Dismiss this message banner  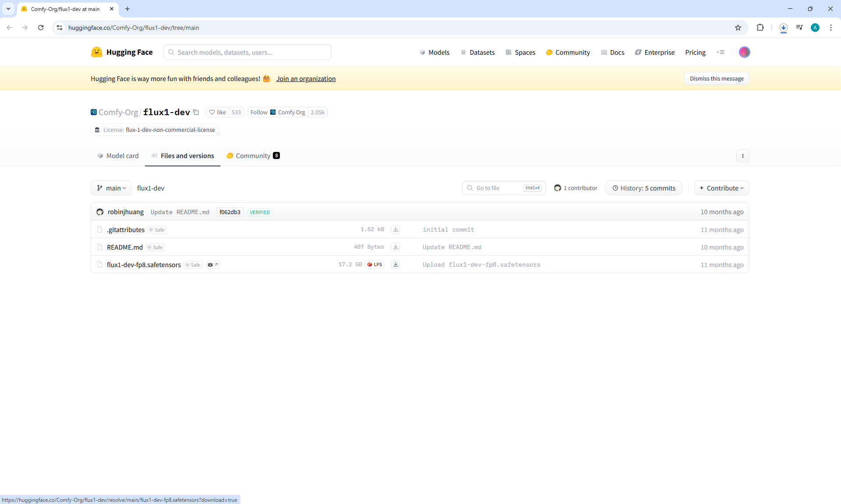tap(716, 79)
